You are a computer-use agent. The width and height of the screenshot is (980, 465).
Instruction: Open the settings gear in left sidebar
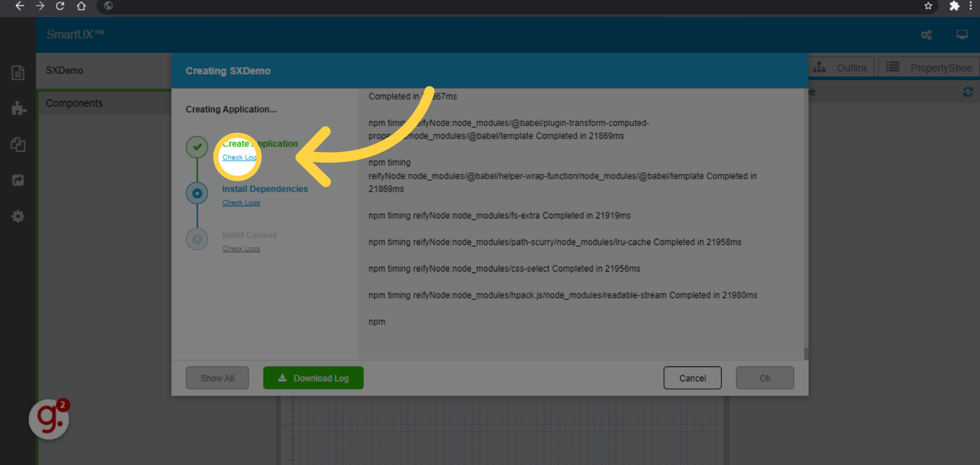click(18, 216)
